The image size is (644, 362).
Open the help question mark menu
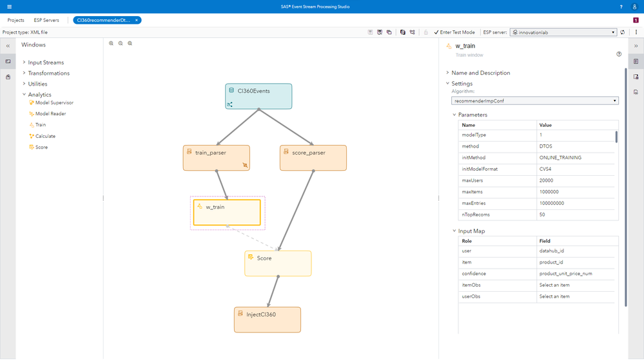[621, 6]
